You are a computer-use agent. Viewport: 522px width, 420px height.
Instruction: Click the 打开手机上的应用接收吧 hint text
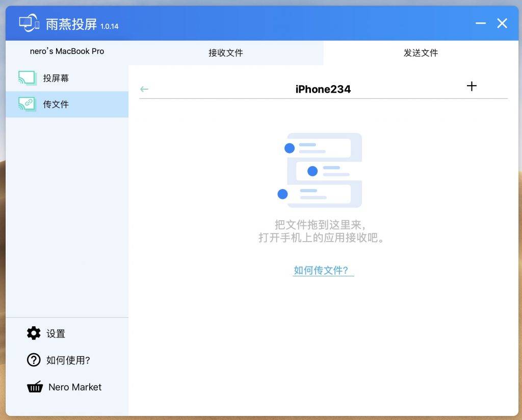321,238
